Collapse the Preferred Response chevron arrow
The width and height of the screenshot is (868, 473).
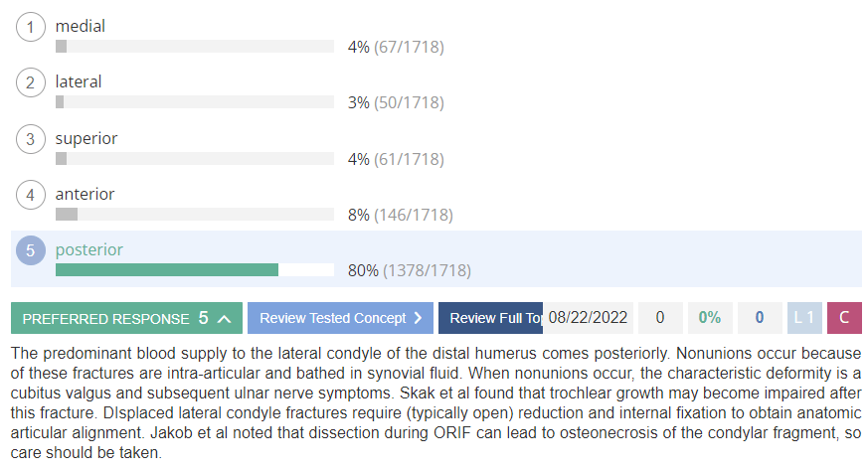(224, 319)
